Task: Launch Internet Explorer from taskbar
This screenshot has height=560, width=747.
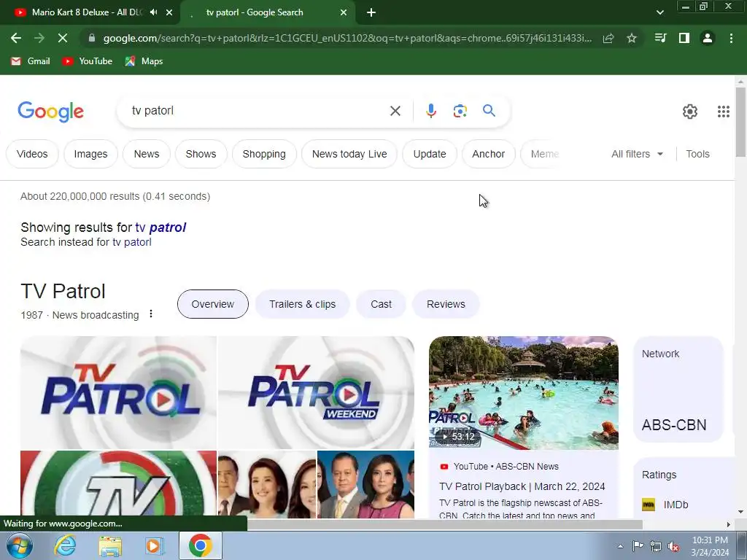Action: tap(65, 545)
